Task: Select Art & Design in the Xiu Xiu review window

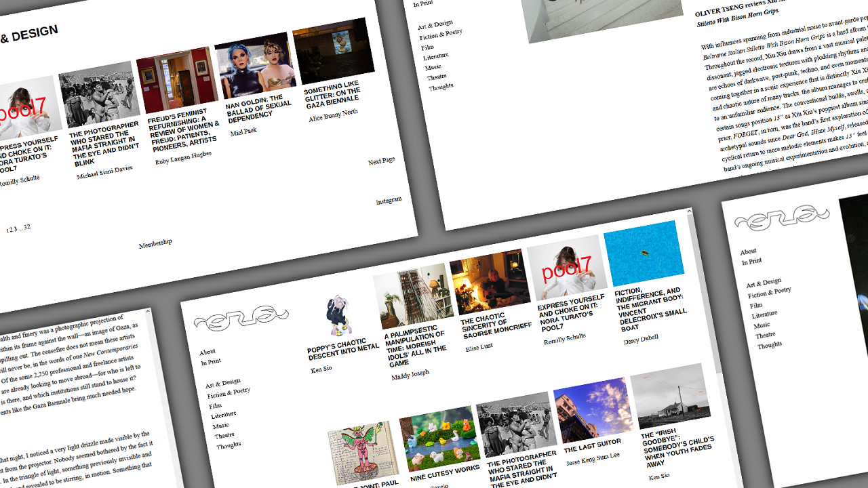Action: click(x=435, y=25)
